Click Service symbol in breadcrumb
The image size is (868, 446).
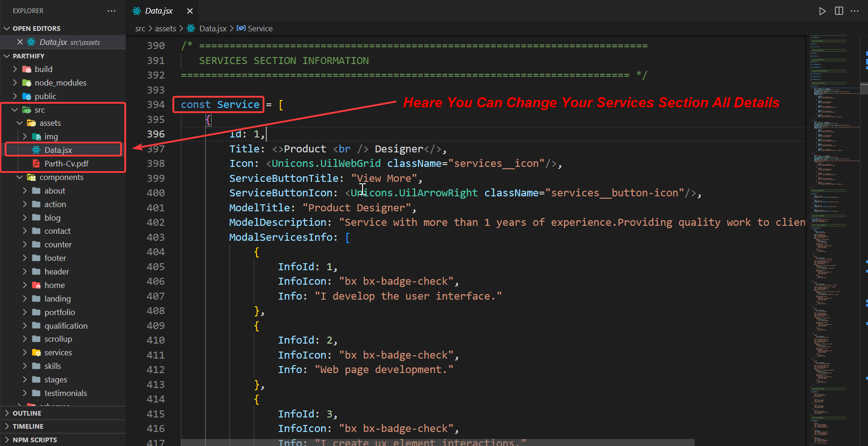pyautogui.click(x=260, y=29)
